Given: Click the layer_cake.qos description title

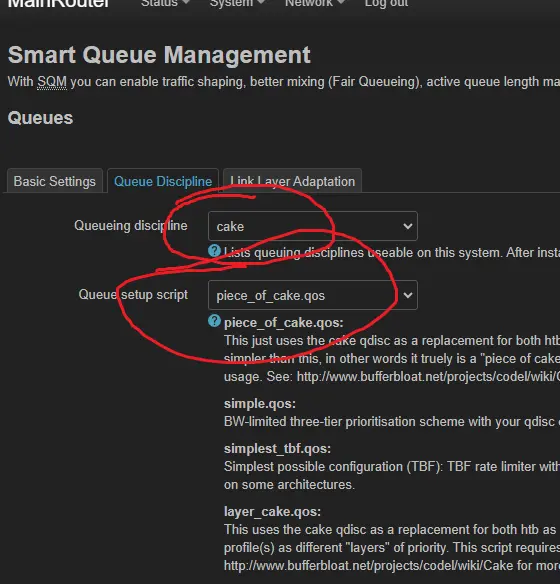Looking at the screenshot, I should click(x=272, y=512).
